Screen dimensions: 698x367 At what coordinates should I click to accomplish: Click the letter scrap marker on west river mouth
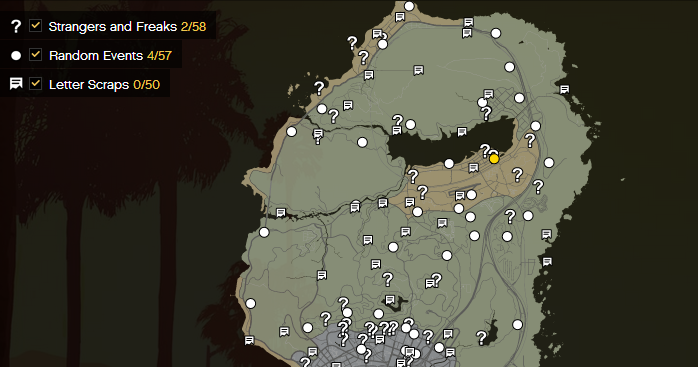pos(281,213)
